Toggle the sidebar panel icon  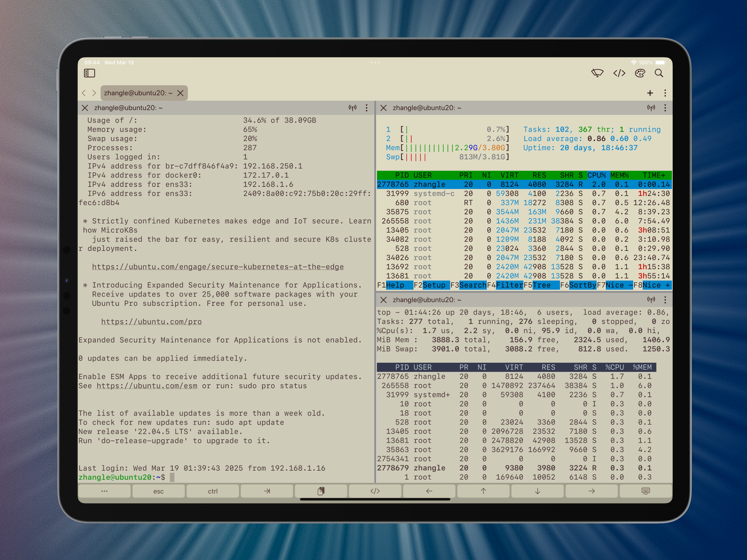pos(89,73)
